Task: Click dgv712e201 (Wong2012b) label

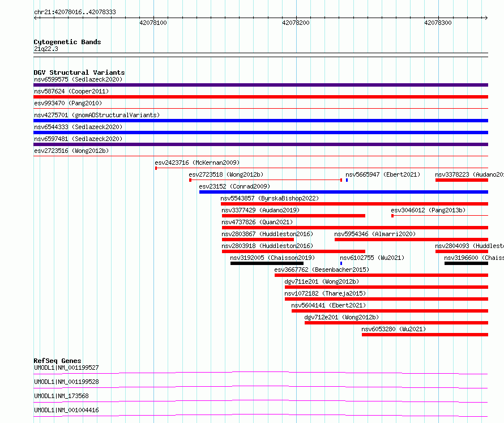Action: click(x=341, y=317)
